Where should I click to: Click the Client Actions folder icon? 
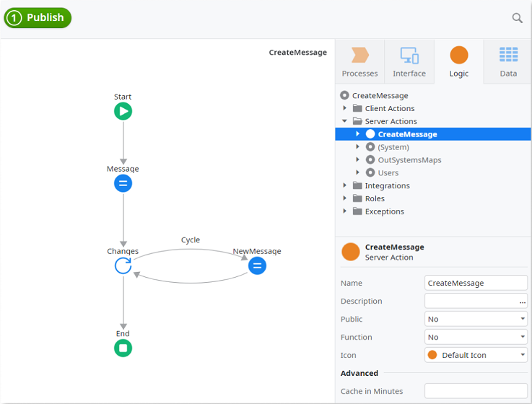click(x=357, y=108)
